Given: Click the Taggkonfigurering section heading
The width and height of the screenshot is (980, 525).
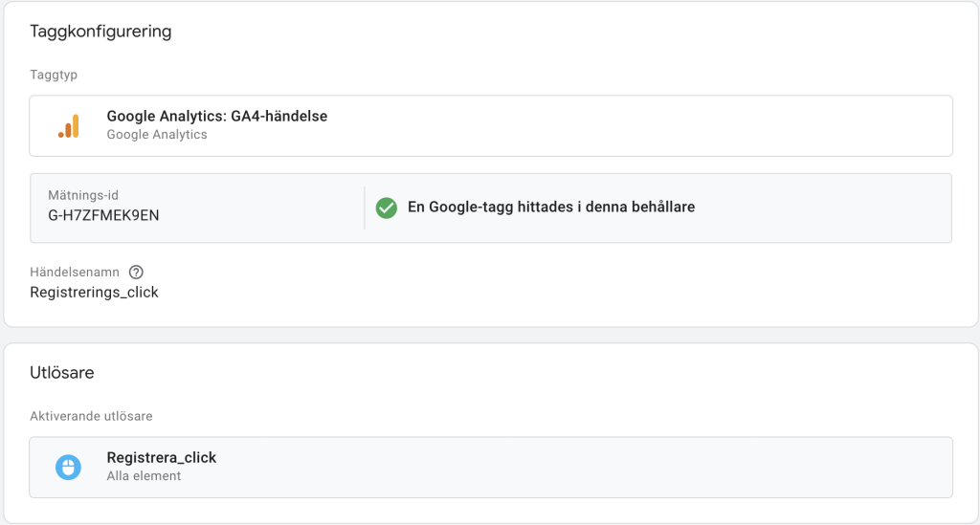Looking at the screenshot, I should [100, 32].
